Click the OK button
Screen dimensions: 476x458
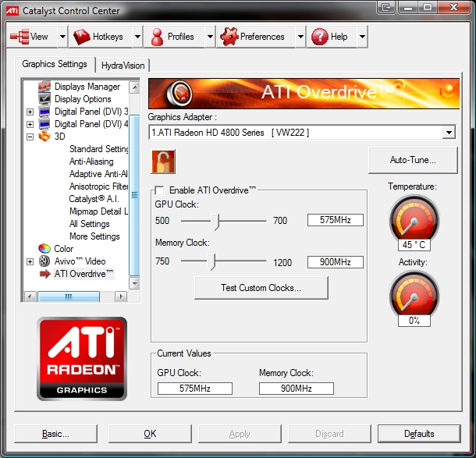(x=150, y=434)
